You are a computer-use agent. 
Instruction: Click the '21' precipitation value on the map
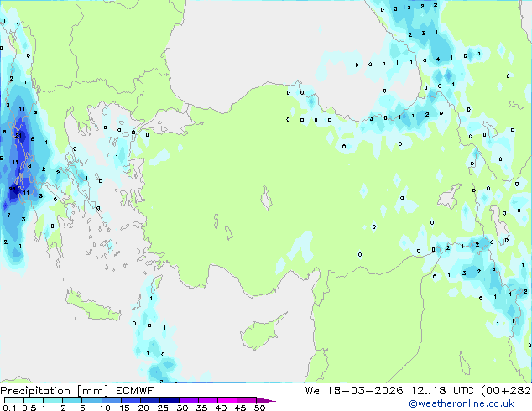[x=18, y=136]
